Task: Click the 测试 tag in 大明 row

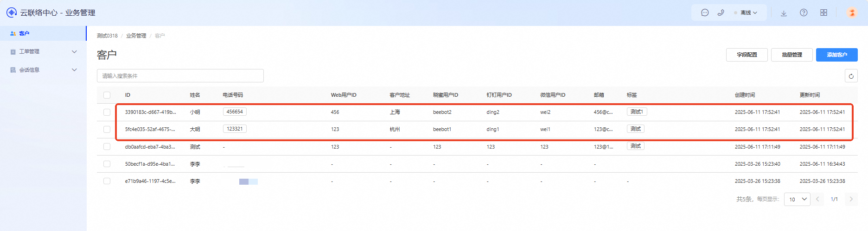Action: [x=635, y=129]
